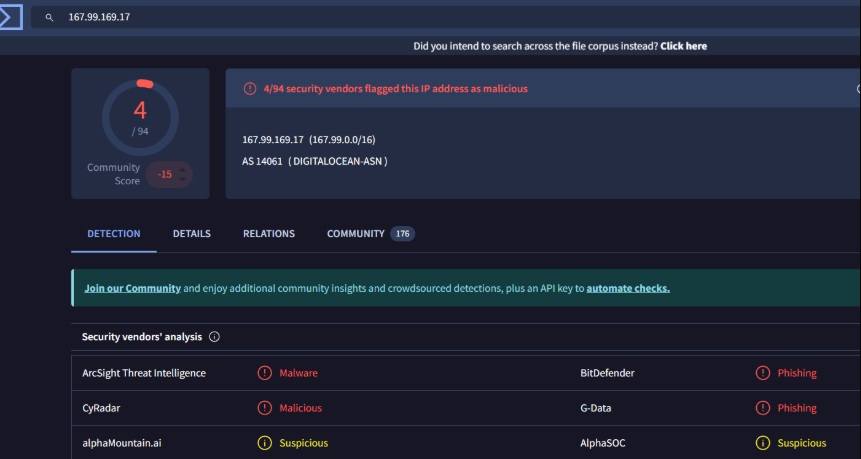
Task: Open the COMMUNITY tab with 176 badge
Action: click(x=371, y=234)
